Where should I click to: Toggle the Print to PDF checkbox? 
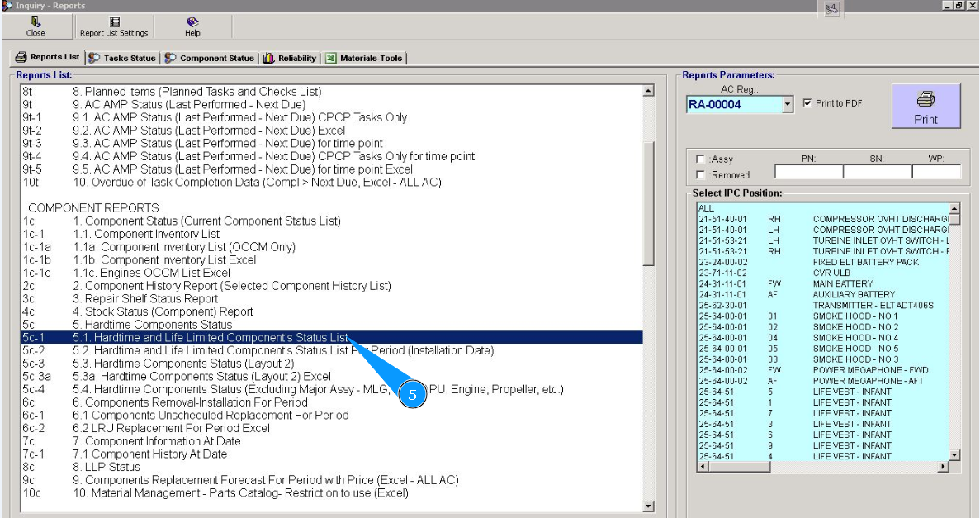coord(807,102)
